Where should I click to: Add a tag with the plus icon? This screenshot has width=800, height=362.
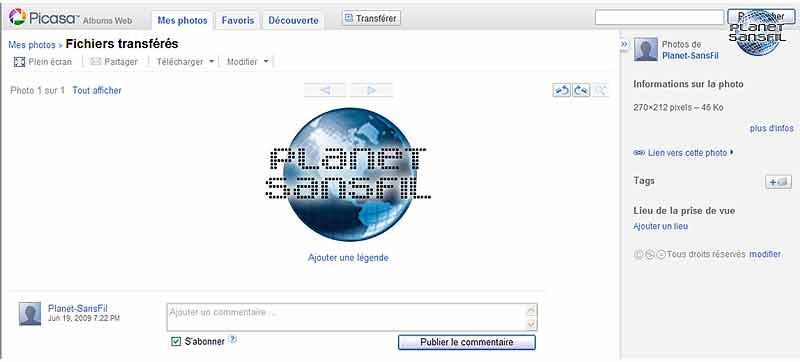tap(778, 182)
